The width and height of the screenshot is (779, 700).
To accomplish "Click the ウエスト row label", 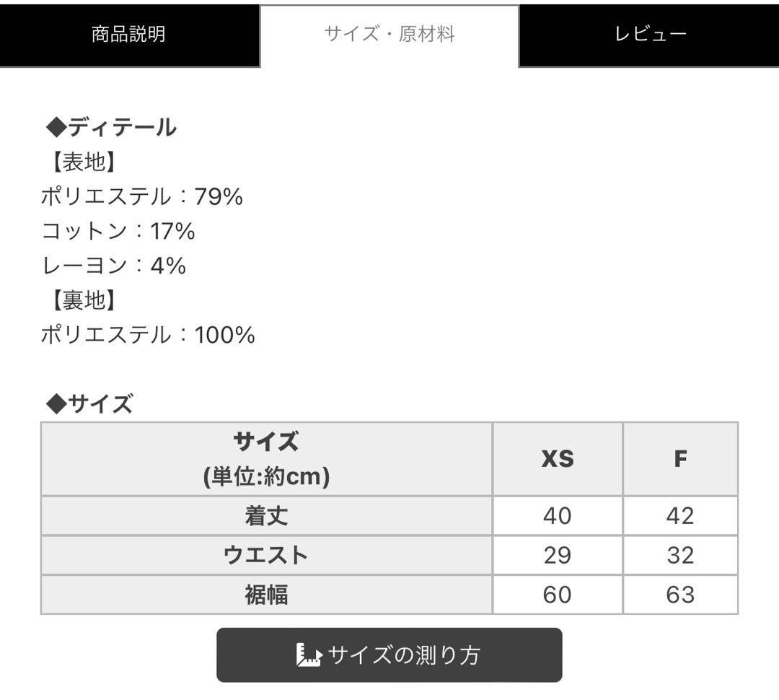I will pyautogui.click(x=267, y=555).
